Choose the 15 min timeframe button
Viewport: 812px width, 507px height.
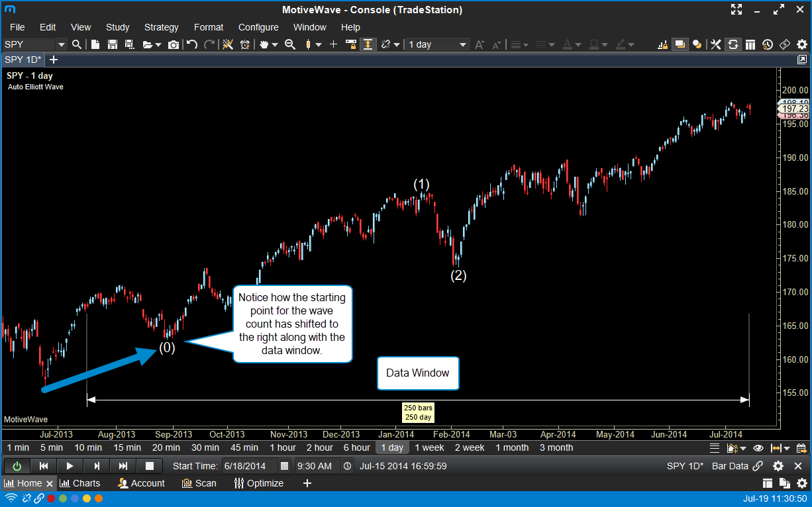click(127, 447)
